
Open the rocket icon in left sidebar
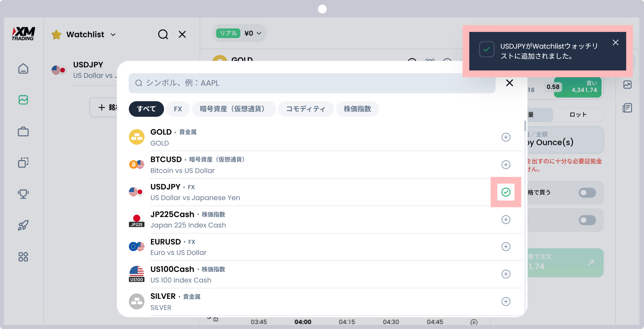(x=23, y=225)
